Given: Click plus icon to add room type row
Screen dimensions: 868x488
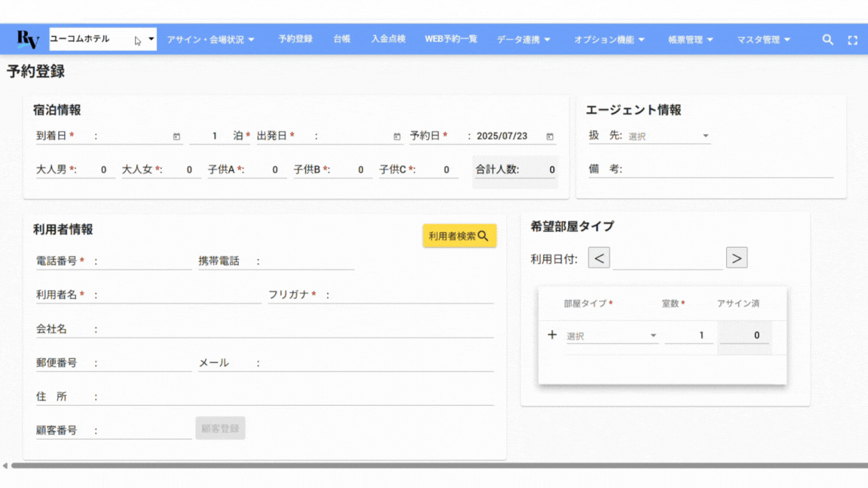Looking at the screenshot, I should pos(552,335).
